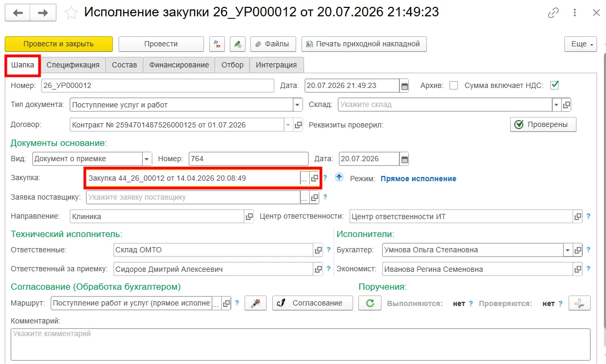Show help for Выполняются status
The width and height of the screenshot is (606, 364).
[471, 304]
